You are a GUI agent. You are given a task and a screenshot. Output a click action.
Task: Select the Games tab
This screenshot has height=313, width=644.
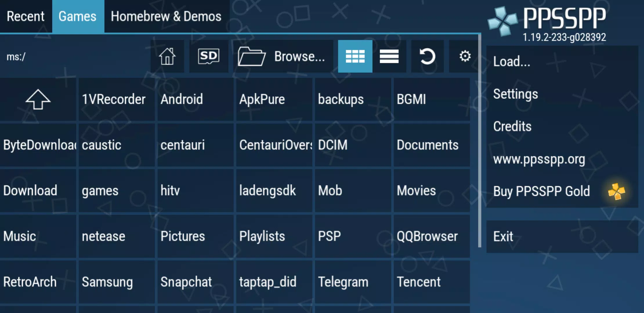pos(77,17)
